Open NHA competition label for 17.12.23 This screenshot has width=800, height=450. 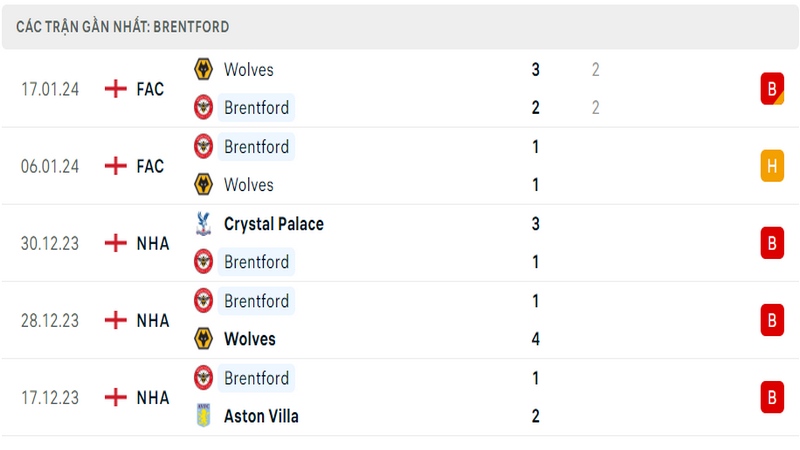153,397
